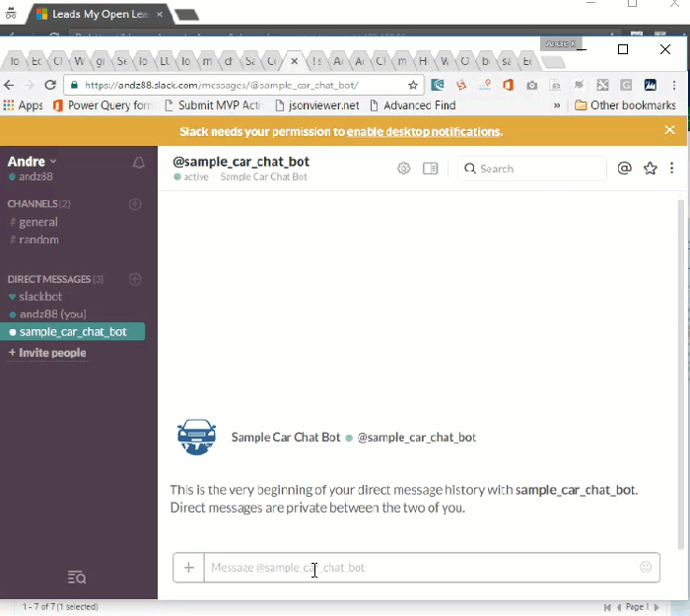Click the Search input field
Image resolution: width=690 pixels, height=616 pixels.
tap(537, 169)
